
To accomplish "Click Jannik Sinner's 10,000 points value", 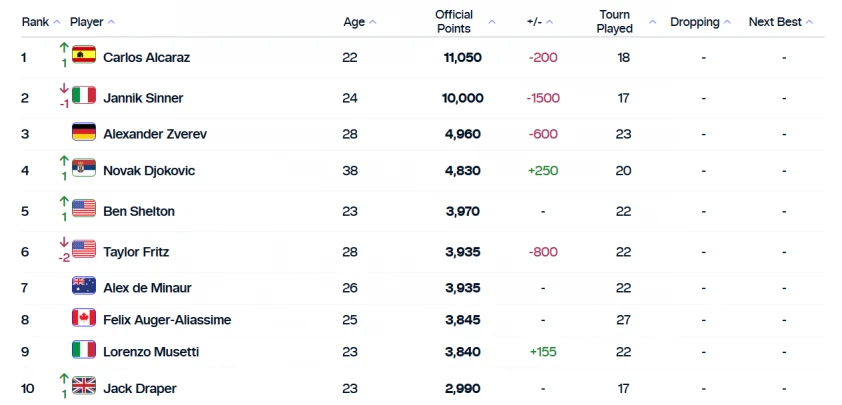I will point(463,98).
